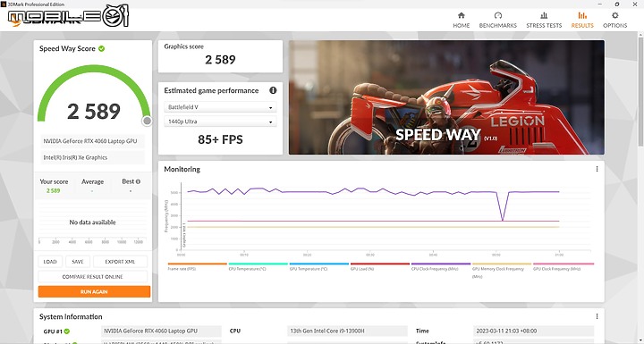
Task: Click the Benchmarks gauge icon
Action: (x=498, y=15)
